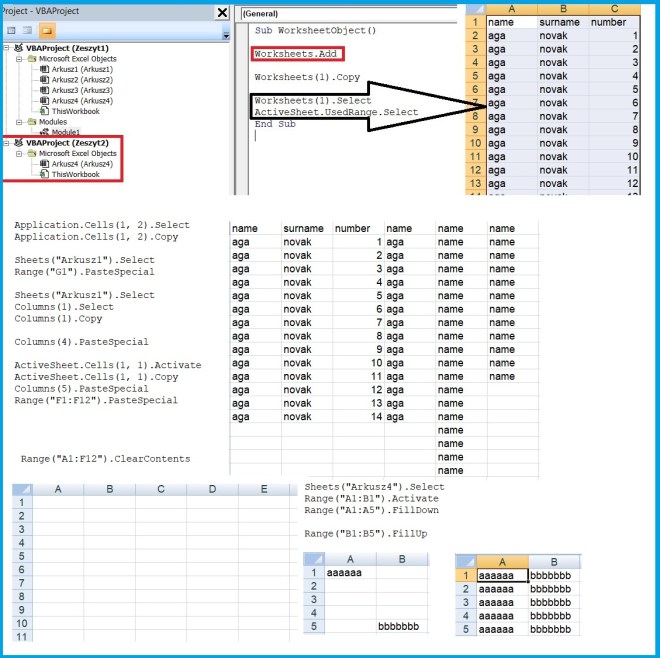Image resolution: width=660 pixels, height=658 pixels.
Task: Click the View Code icon in Project toolbar
Action: [x=10, y=31]
